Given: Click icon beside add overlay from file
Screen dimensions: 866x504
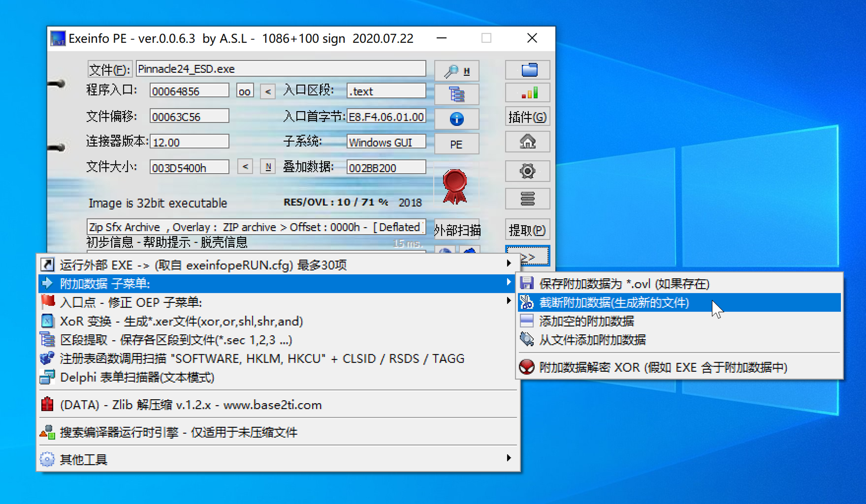Looking at the screenshot, I should [x=527, y=339].
